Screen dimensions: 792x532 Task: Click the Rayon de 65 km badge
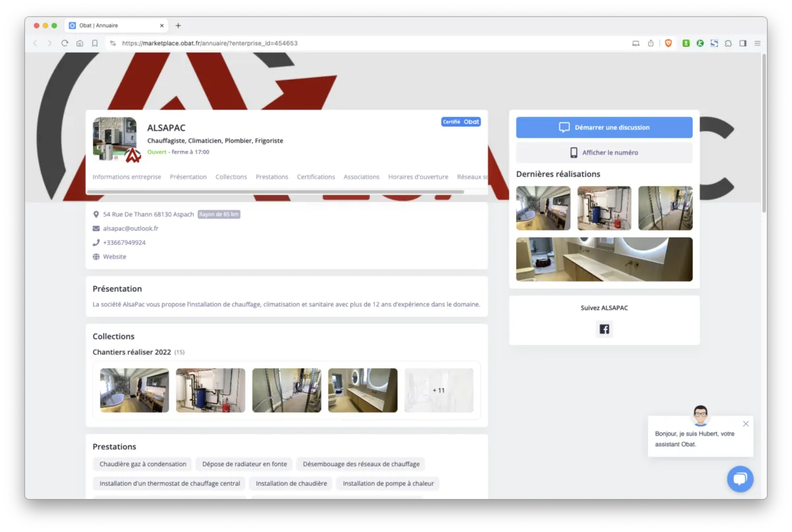(x=218, y=215)
